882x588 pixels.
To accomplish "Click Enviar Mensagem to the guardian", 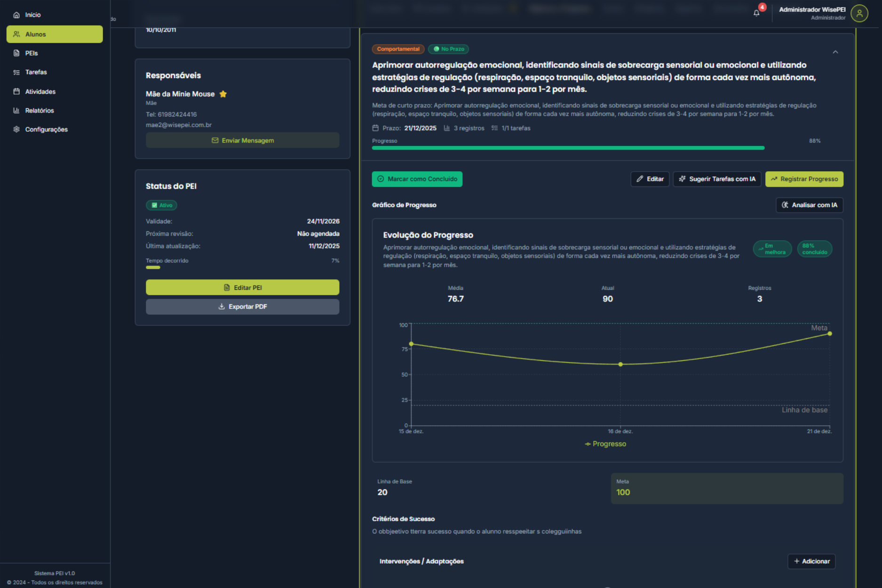I will (x=242, y=141).
